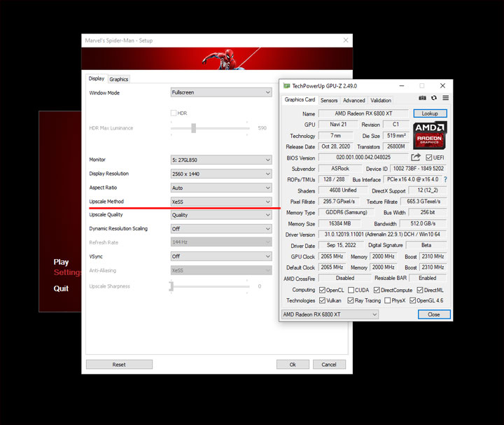Image resolution: width=504 pixels, height=425 pixels.
Task: Toggle the Vulkan checkbox
Action: (322, 300)
